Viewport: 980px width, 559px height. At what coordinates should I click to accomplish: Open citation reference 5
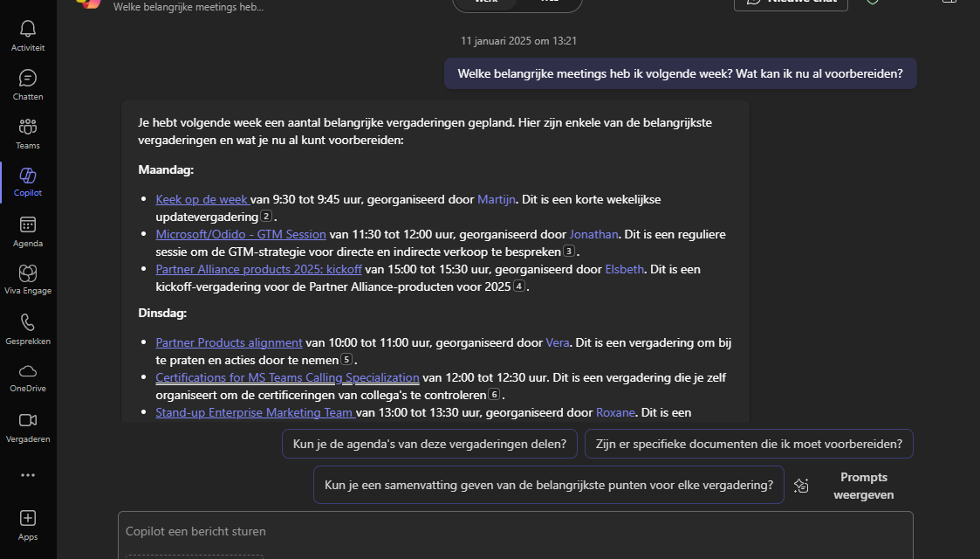click(346, 360)
